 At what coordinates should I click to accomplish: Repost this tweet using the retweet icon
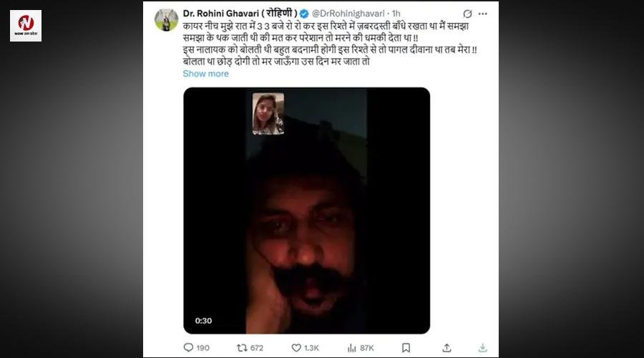click(243, 348)
